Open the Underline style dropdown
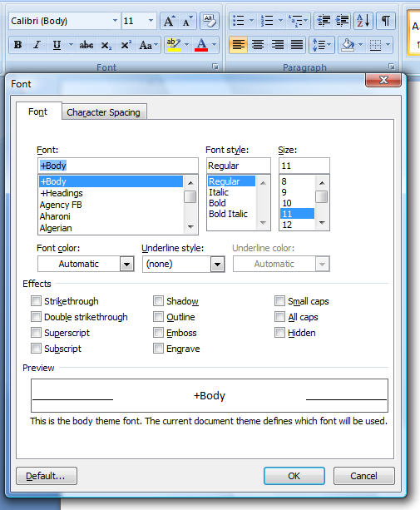Screen dimensions: 420x510 (217, 264)
